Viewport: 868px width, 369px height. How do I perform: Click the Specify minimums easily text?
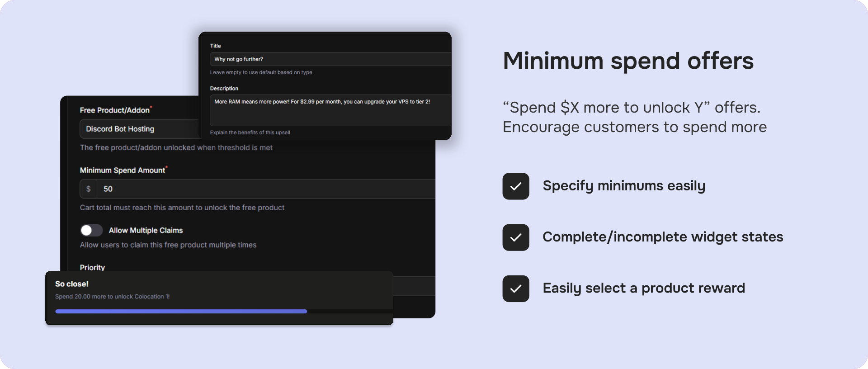tap(624, 186)
